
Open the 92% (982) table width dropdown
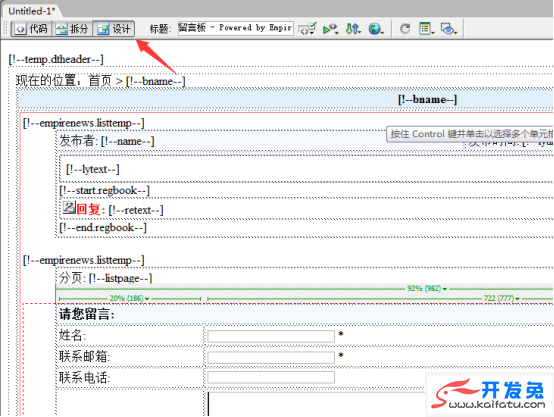[x=427, y=289]
